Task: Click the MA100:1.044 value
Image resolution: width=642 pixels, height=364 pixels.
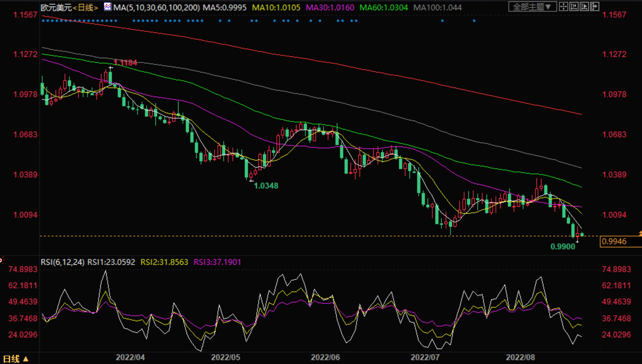Action: (438, 8)
